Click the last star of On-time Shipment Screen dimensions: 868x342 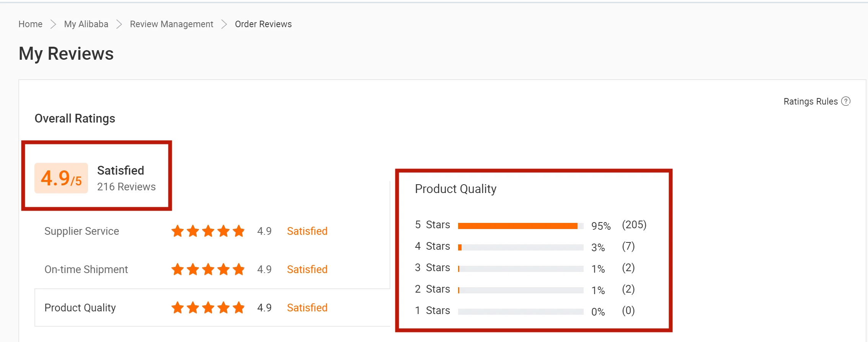(x=239, y=269)
